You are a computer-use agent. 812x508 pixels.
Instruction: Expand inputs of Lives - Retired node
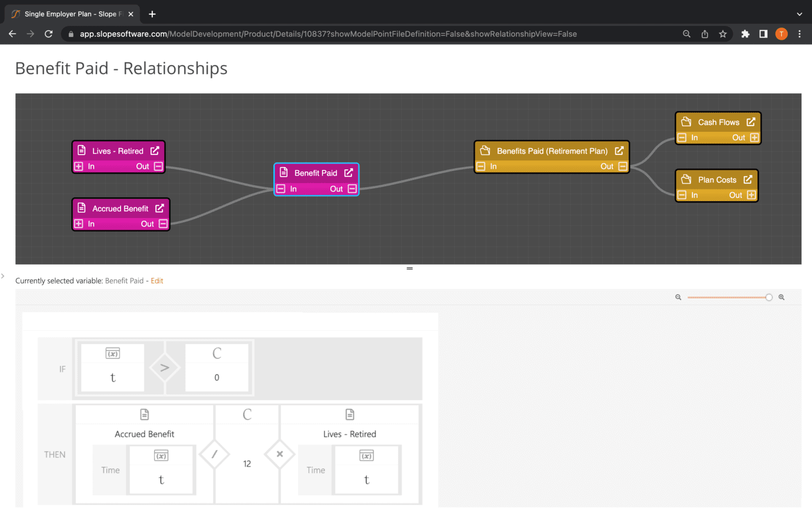point(79,166)
